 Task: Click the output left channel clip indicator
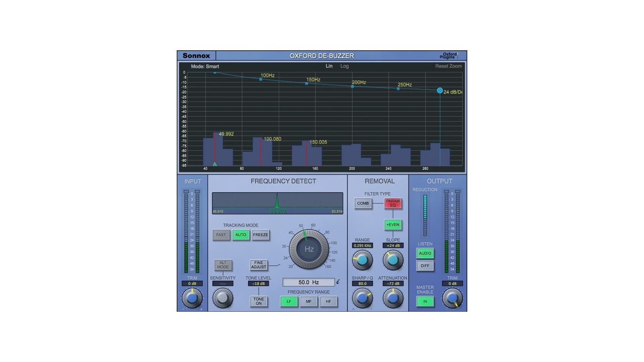(x=446, y=191)
